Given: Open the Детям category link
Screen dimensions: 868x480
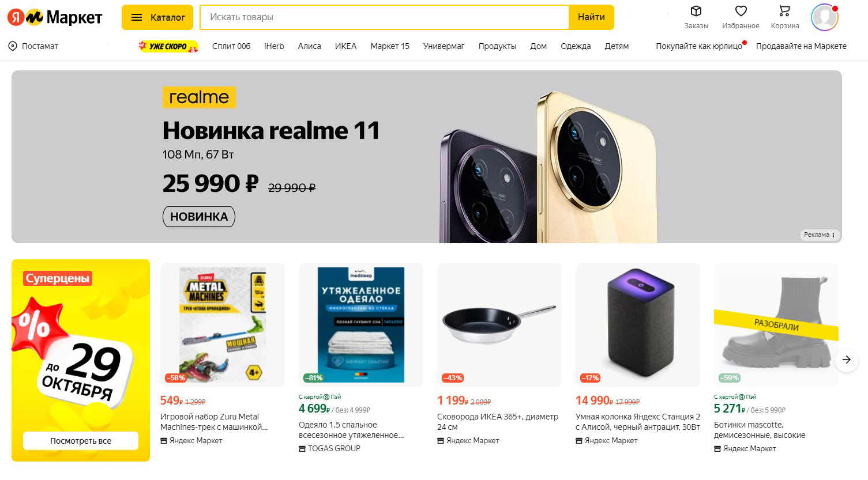Looking at the screenshot, I should coord(617,46).
